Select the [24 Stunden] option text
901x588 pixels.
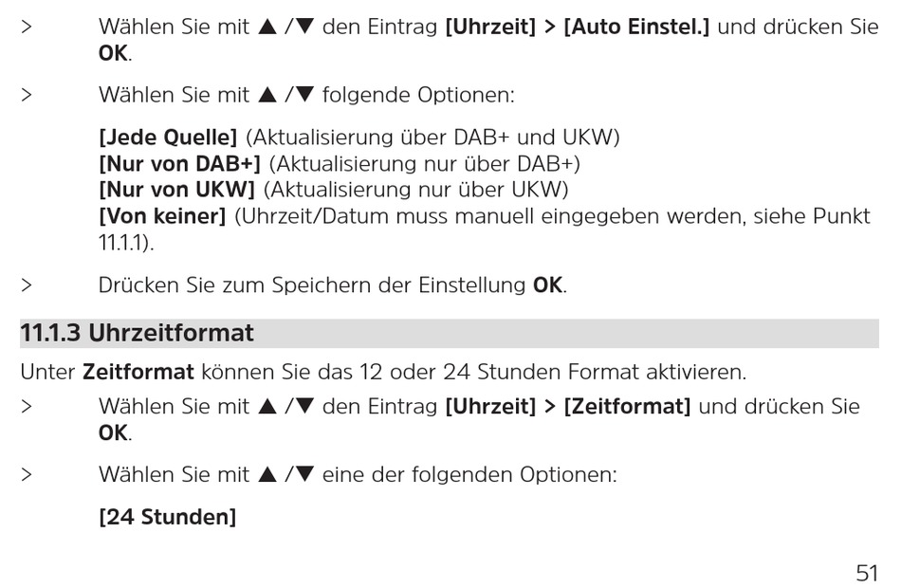click(168, 517)
